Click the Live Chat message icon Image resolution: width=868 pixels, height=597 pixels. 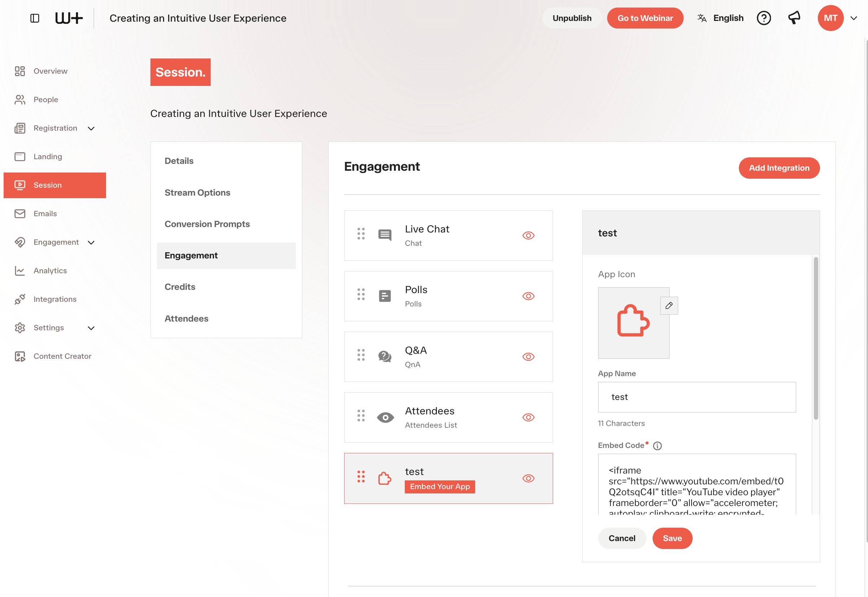pyautogui.click(x=385, y=235)
